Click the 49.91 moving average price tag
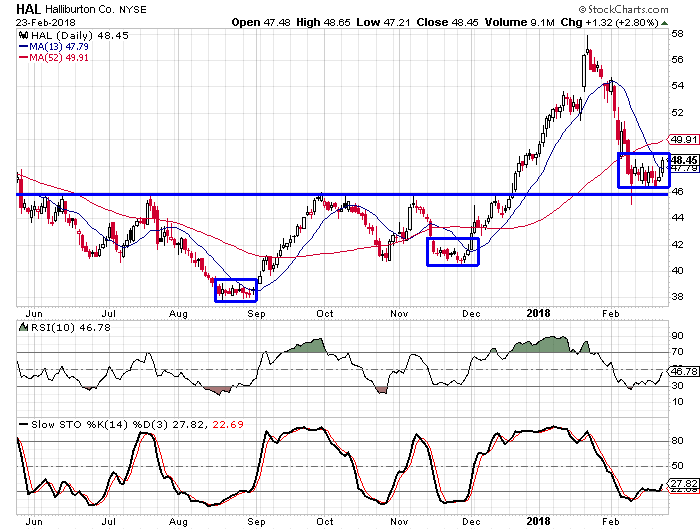This screenshot has width=700, height=530. click(x=683, y=140)
